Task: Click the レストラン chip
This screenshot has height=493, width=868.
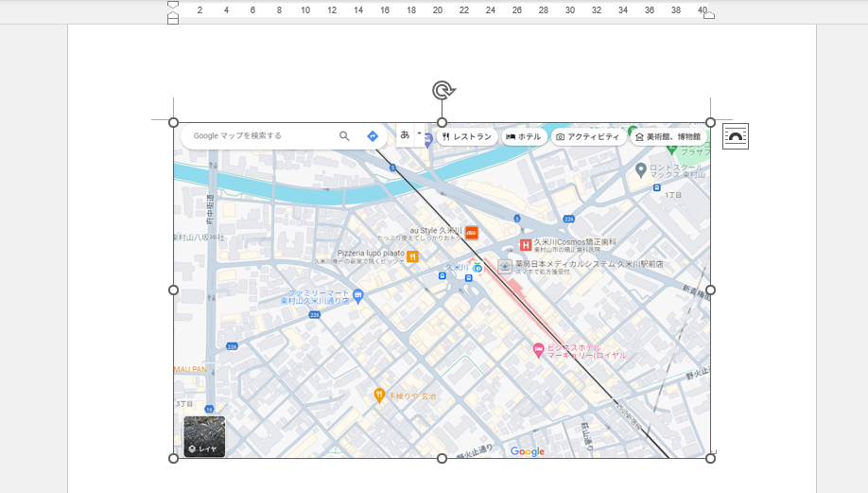Action: (x=467, y=137)
